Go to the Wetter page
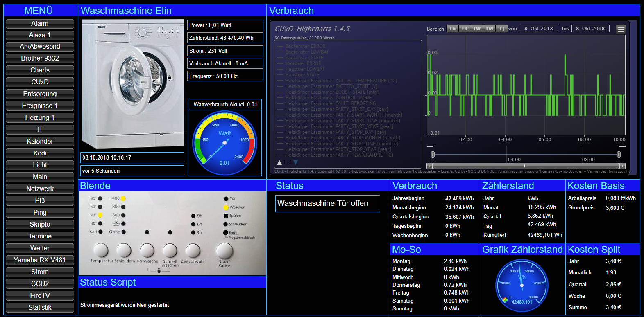 click(x=40, y=248)
